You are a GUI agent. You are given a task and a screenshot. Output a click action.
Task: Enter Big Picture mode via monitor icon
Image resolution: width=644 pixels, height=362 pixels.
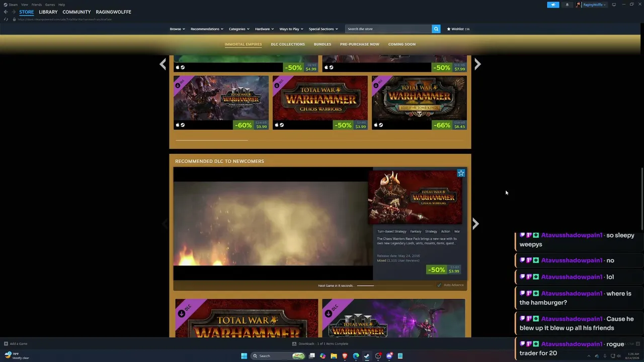[x=614, y=5]
